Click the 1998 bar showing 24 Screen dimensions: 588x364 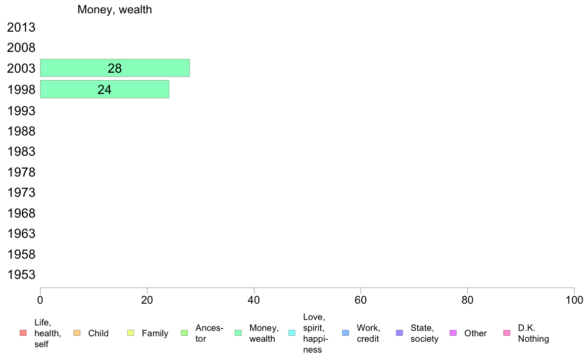(104, 89)
